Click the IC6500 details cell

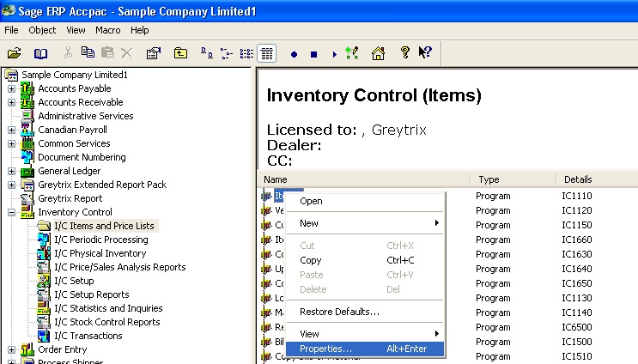[576, 327]
